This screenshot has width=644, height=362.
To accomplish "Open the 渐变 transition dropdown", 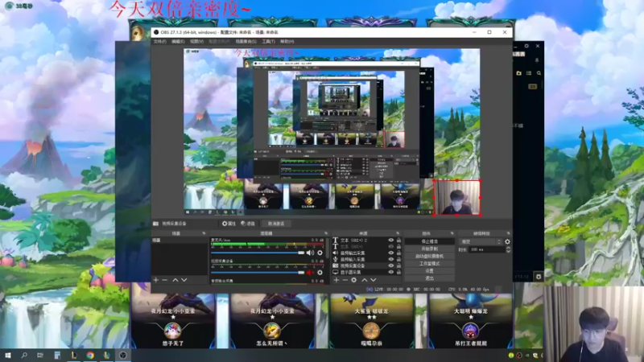I will [x=481, y=242].
